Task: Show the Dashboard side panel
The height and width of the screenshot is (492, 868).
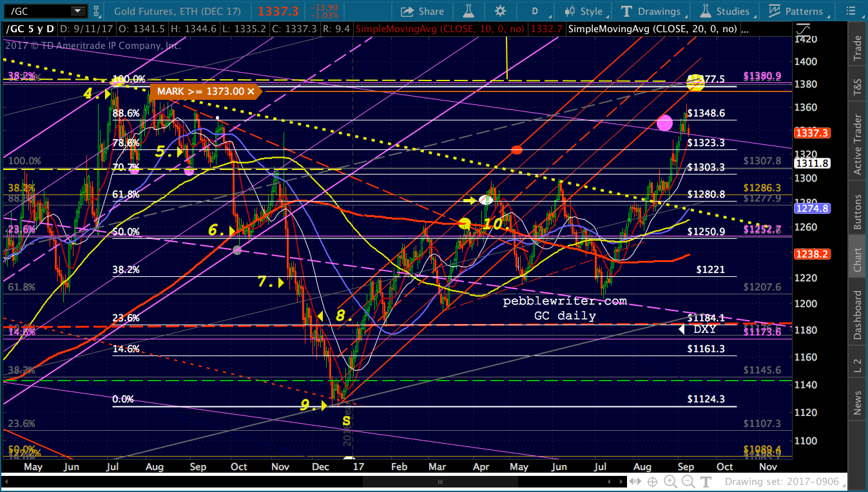Action: pyautogui.click(x=857, y=316)
